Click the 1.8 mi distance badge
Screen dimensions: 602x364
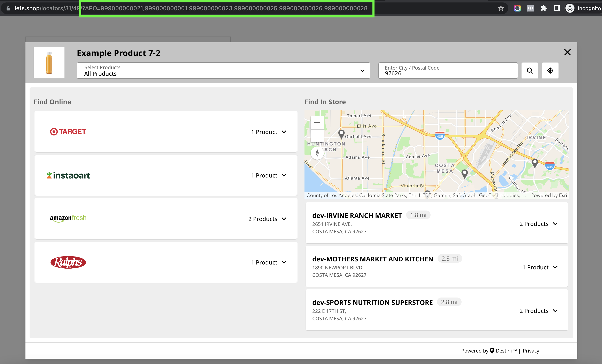[418, 215]
